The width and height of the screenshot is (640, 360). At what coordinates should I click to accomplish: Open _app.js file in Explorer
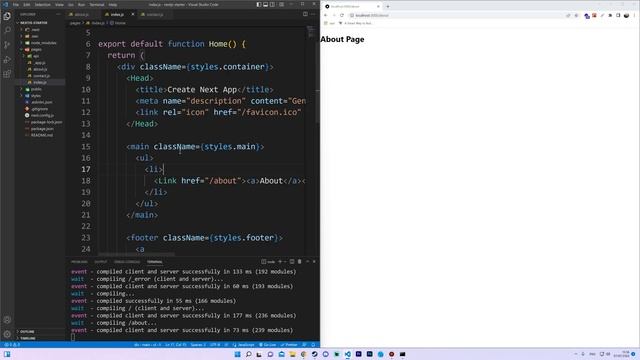click(40, 62)
